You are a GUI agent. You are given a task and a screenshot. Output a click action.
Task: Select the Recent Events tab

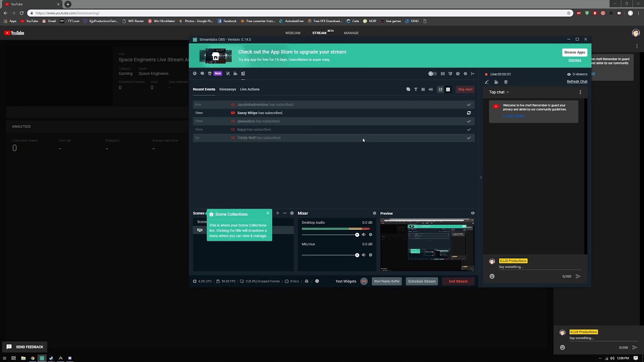204,89
